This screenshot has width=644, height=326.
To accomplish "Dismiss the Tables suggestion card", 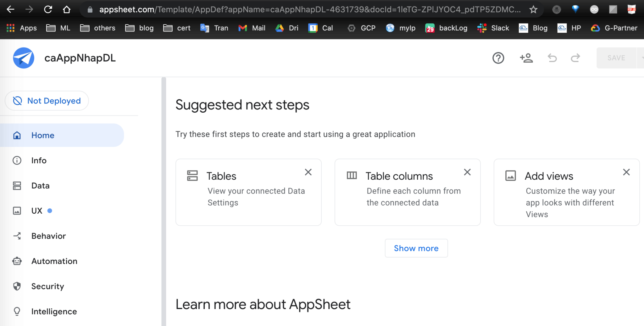I will coord(308,172).
